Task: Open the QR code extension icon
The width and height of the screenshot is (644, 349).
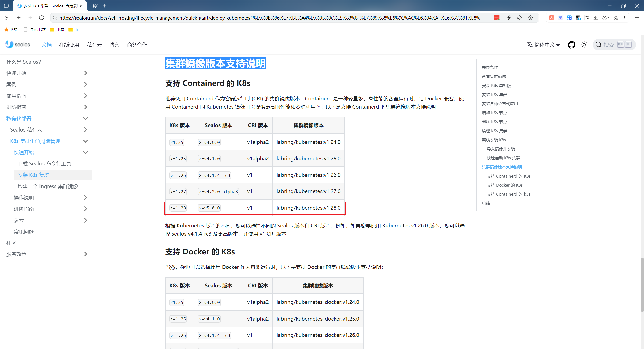Action: [x=587, y=18]
